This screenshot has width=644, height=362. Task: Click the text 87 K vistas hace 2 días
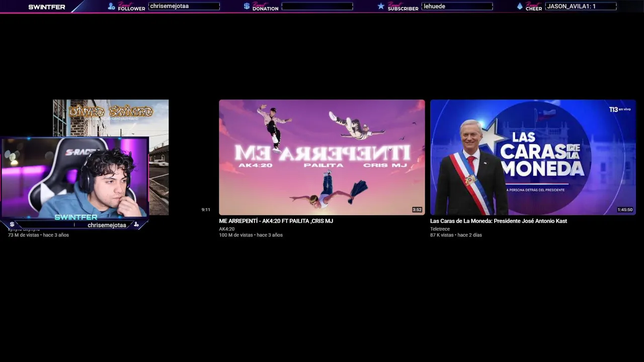click(456, 235)
